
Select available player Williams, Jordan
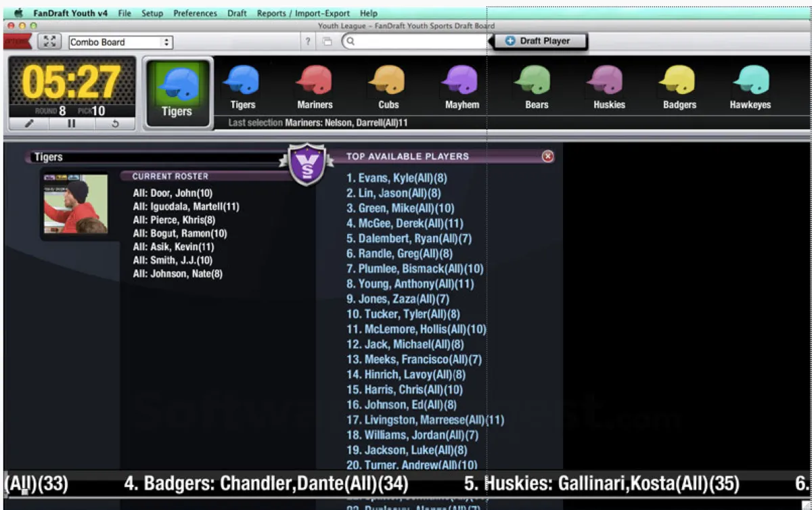tap(412, 435)
